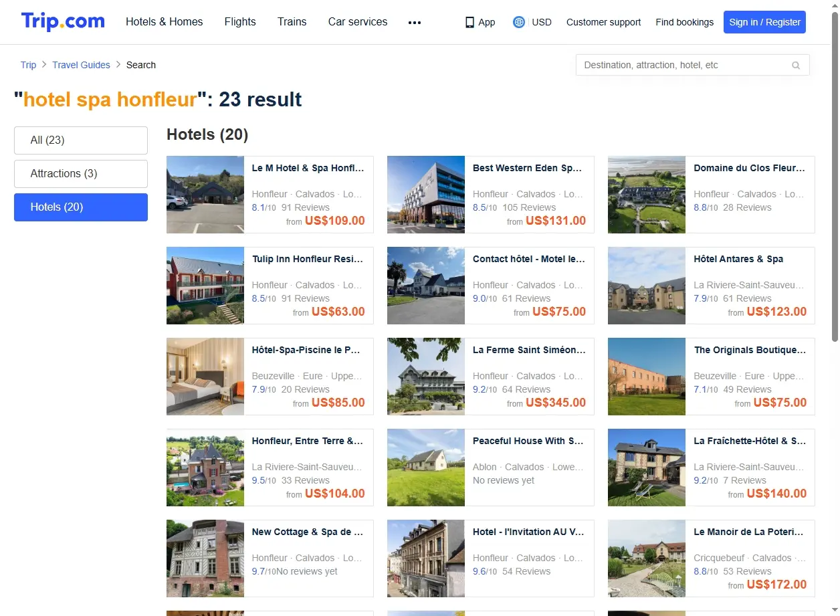Click Contact hôtel - Motel thumbnail
840x616 pixels.
pos(426,286)
